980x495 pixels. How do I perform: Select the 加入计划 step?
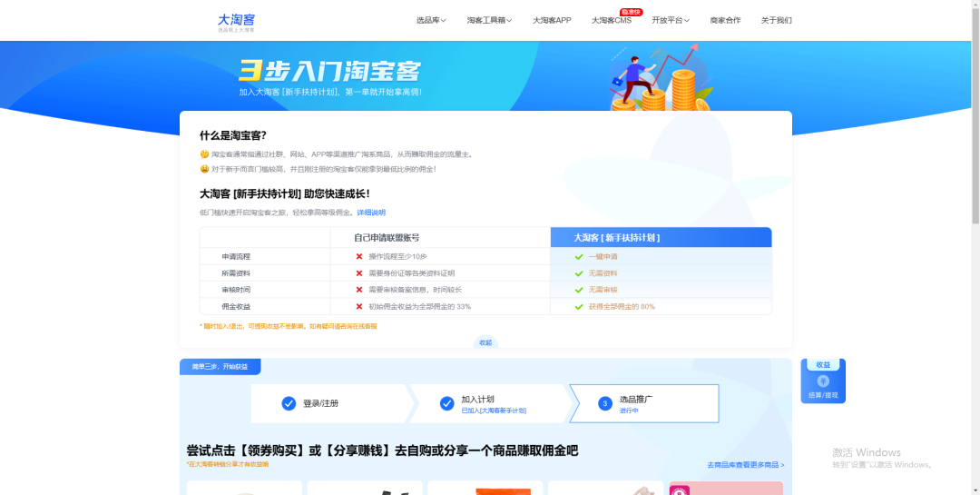pyautogui.click(x=489, y=403)
